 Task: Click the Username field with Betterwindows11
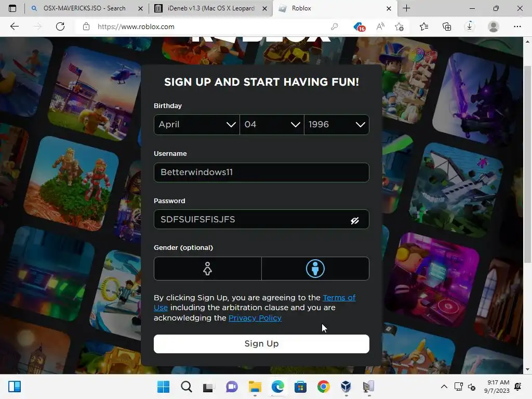pyautogui.click(x=262, y=172)
